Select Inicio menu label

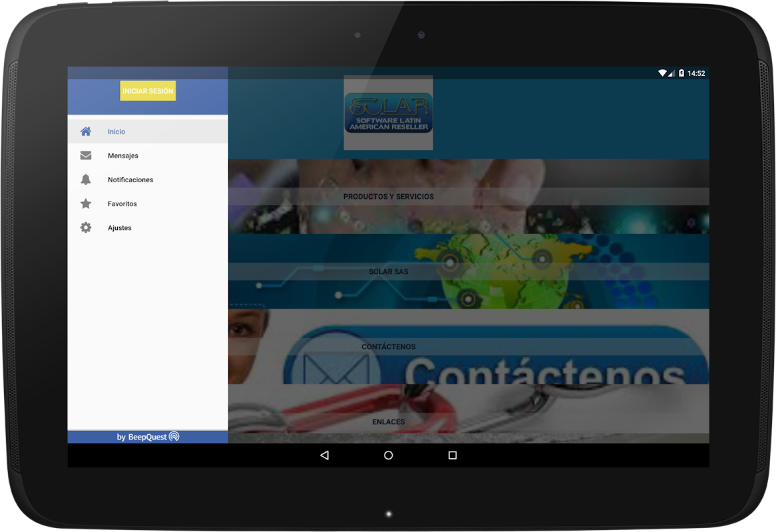point(116,132)
